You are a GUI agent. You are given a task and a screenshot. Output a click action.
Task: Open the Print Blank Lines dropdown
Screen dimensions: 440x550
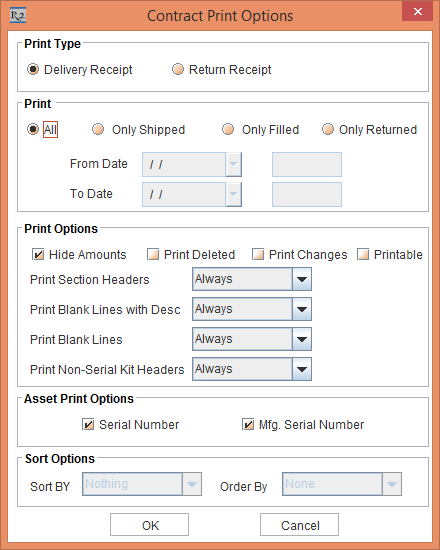302,339
